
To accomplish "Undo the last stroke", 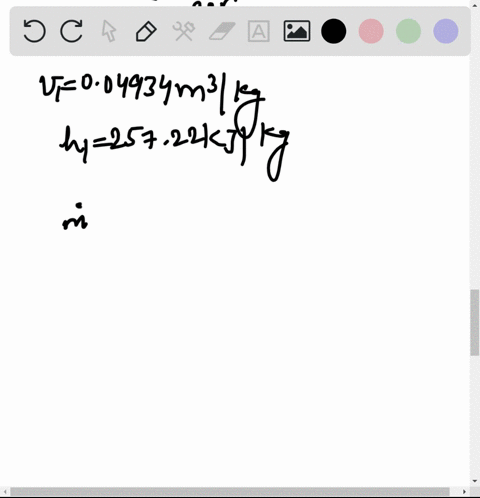I will point(34,31).
